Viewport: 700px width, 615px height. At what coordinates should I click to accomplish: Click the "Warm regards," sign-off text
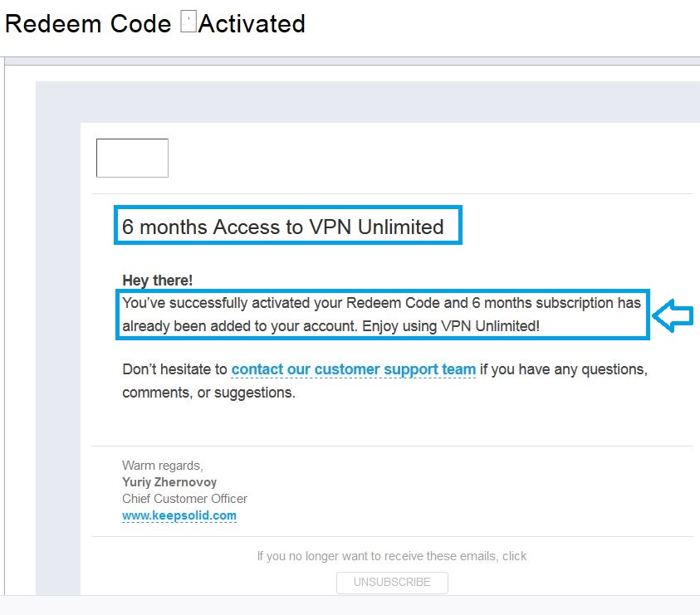[x=162, y=466]
